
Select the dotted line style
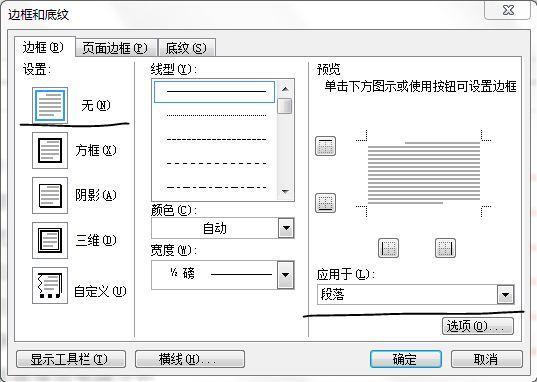[216, 115]
